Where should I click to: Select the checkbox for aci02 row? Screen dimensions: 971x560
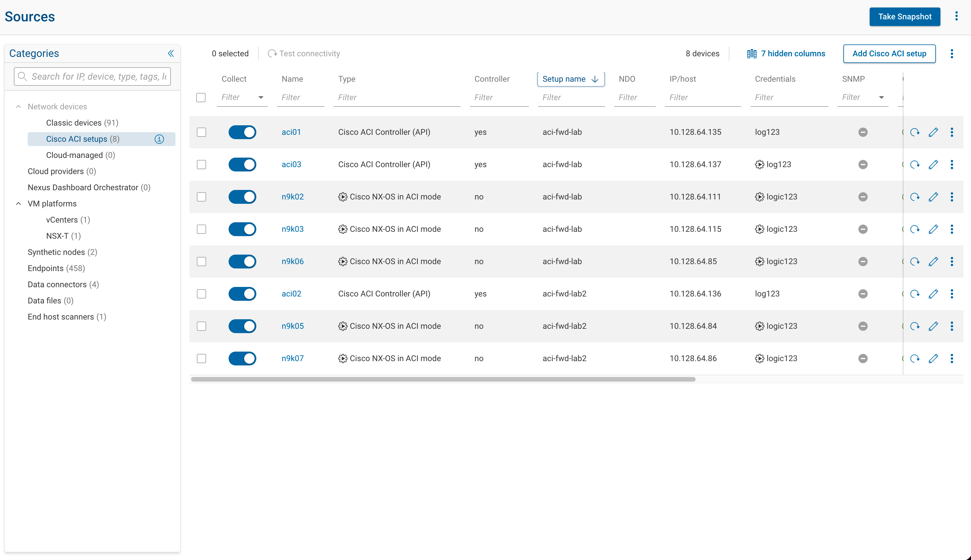(201, 294)
